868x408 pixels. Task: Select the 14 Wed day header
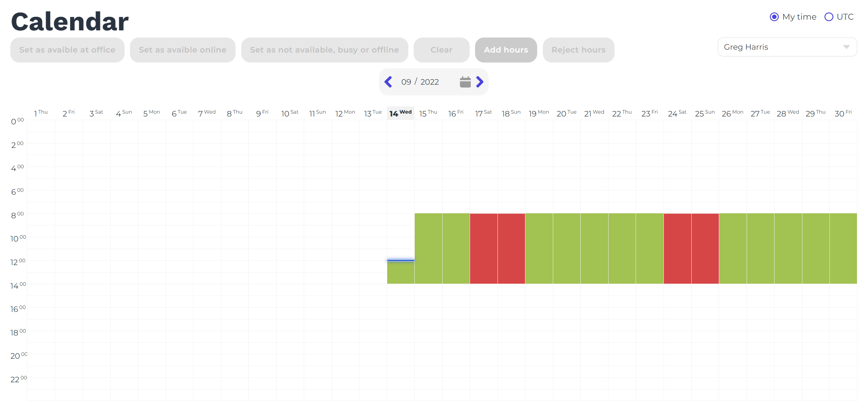(x=400, y=113)
